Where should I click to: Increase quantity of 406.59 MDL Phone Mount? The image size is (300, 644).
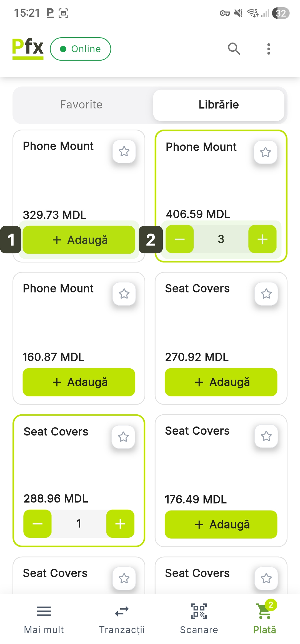(x=262, y=239)
